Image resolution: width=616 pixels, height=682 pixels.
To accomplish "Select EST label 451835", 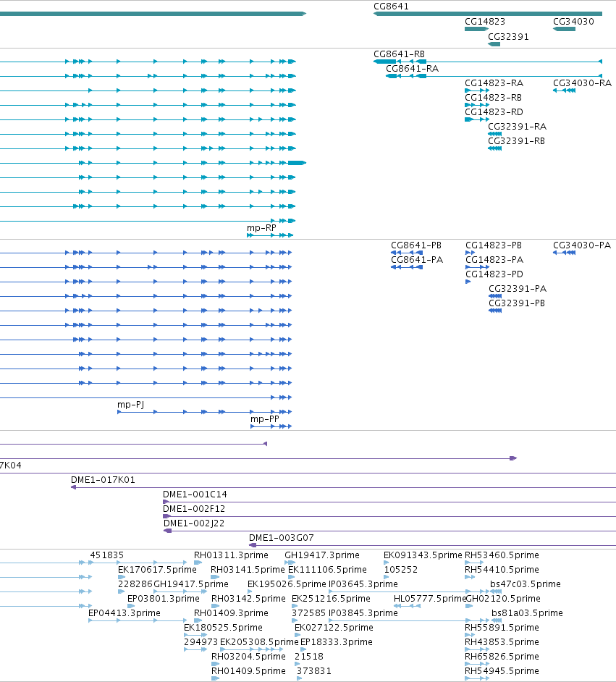I will pos(106,555).
